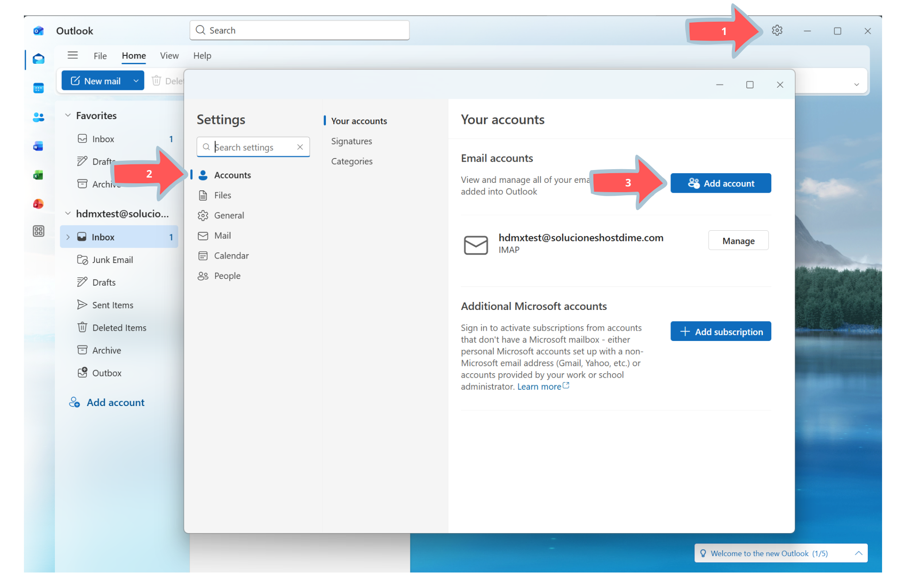Launch PowerPoint from the left app bar
Viewport: 906px width, 588px height.
pyautogui.click(x=39, y=204)
